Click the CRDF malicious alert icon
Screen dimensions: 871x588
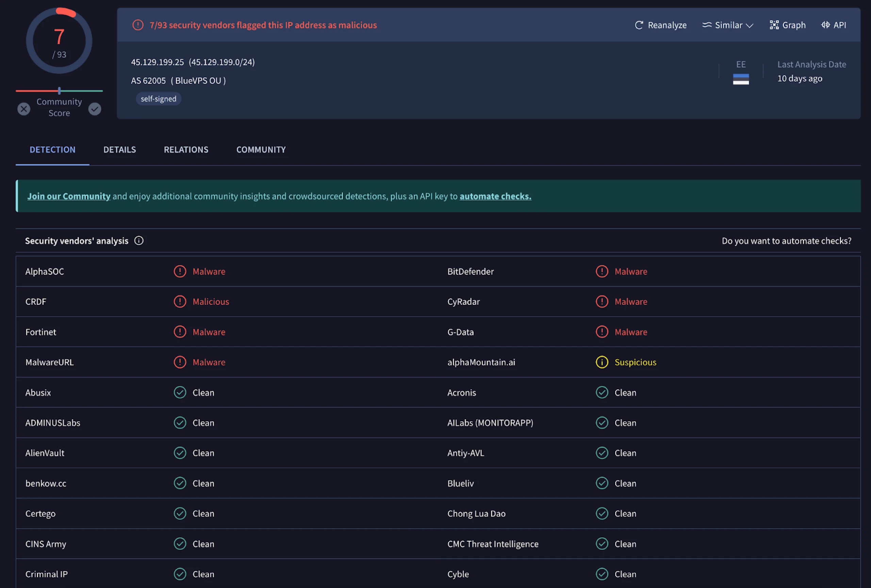(x=180, y=302)
